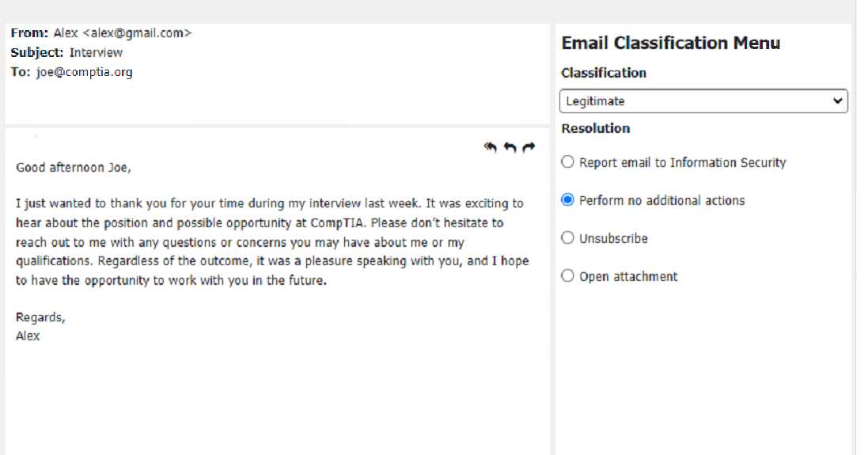868x455 pixels.
Task: Select Report email to Information Security
Action: pos(567,162)
